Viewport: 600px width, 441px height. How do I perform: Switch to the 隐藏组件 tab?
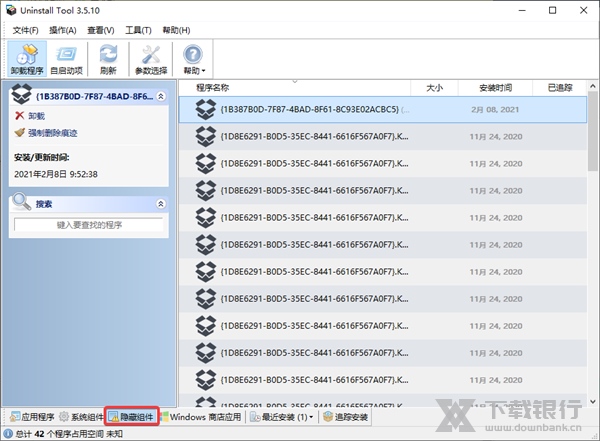pos(132,416)
